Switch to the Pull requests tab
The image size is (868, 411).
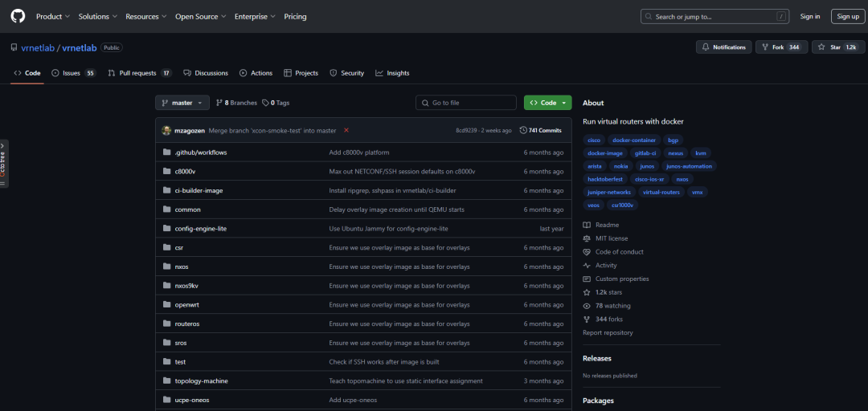(140, 73)
